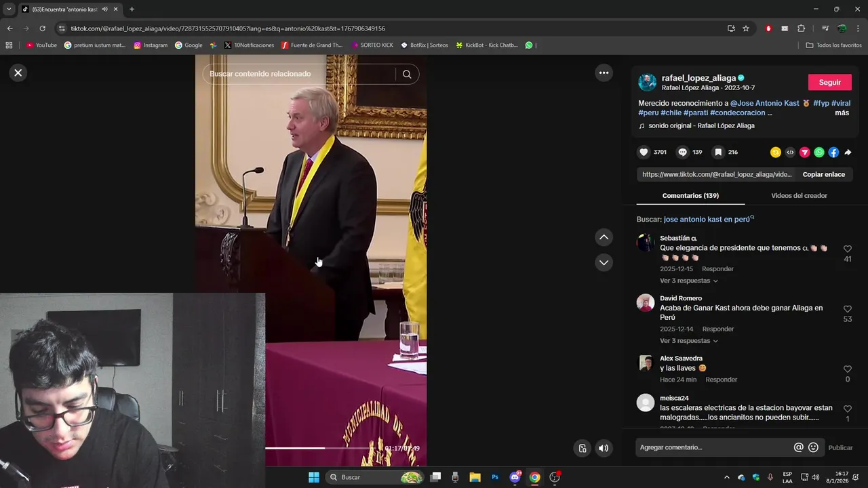The image size is (868, 488).
Task: Close the TikTok video viewer
Action: [18, 73]
